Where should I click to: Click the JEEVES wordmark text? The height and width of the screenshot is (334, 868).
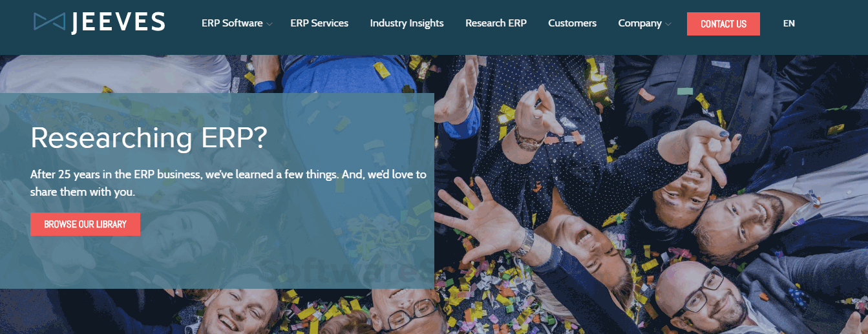point(118,23)
